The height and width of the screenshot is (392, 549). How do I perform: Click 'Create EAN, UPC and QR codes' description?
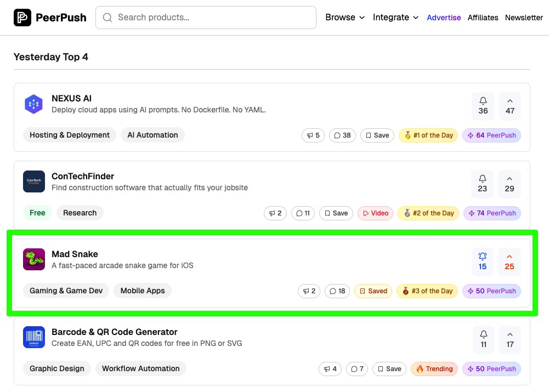coord(146,343)
